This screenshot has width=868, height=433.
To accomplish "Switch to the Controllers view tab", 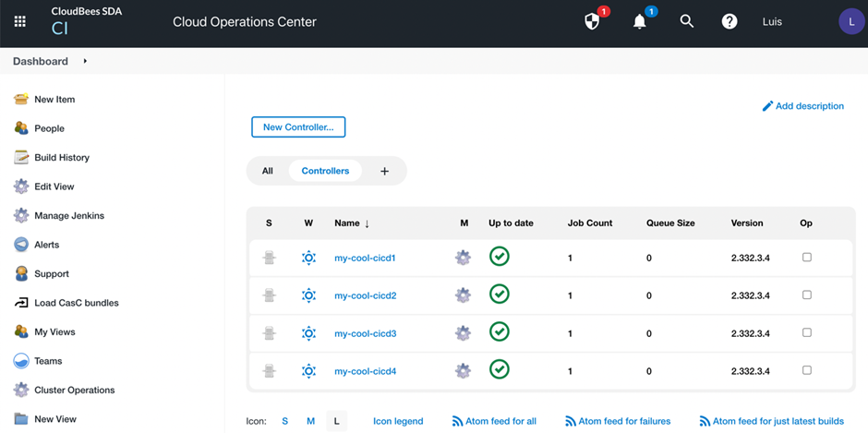I will pos(325,171).
